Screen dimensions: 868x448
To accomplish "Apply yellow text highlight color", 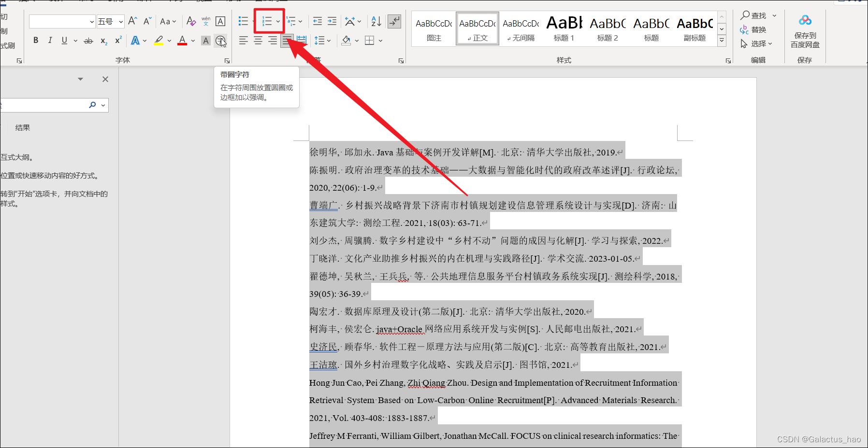I will coord(159,41).
